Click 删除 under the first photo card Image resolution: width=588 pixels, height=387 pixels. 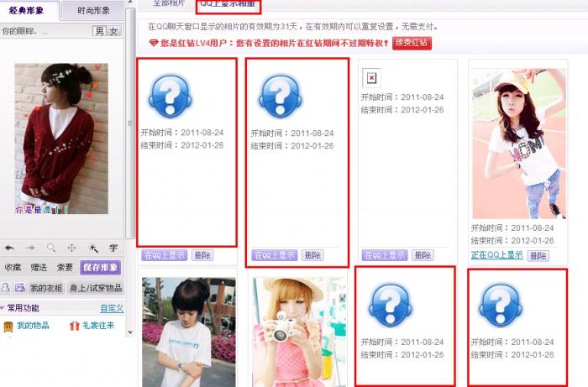pyautogui.click(x=202, y=255)
